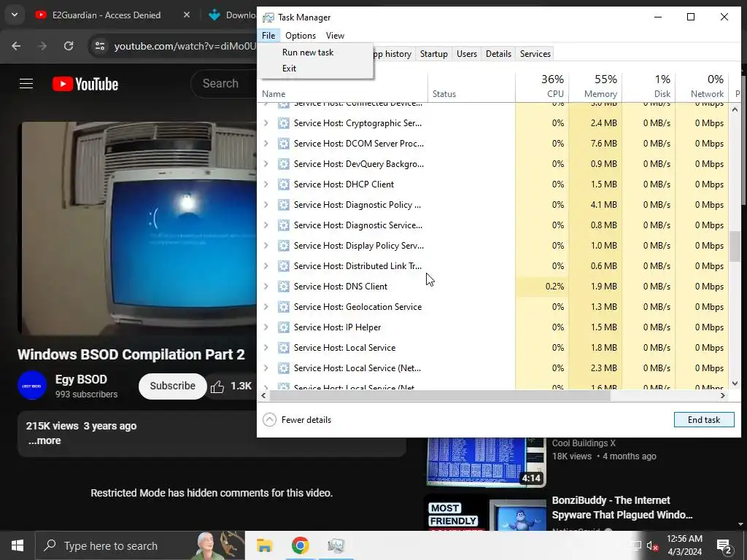Select Service Host: Geolocation Service name
The width and height of the screenshot is (747, 560).
(x=357, y=307)
